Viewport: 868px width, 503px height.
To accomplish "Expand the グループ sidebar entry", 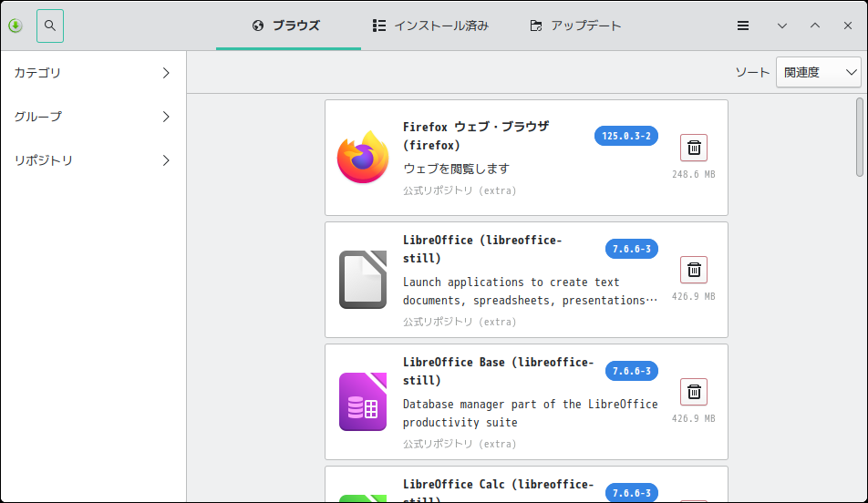I will tap(93, 117).
